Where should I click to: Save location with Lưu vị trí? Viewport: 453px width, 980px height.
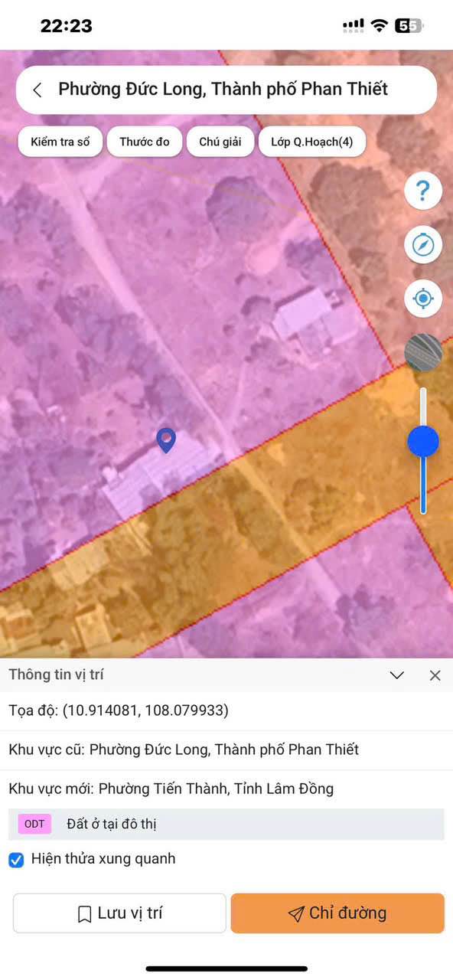[119, 913]
